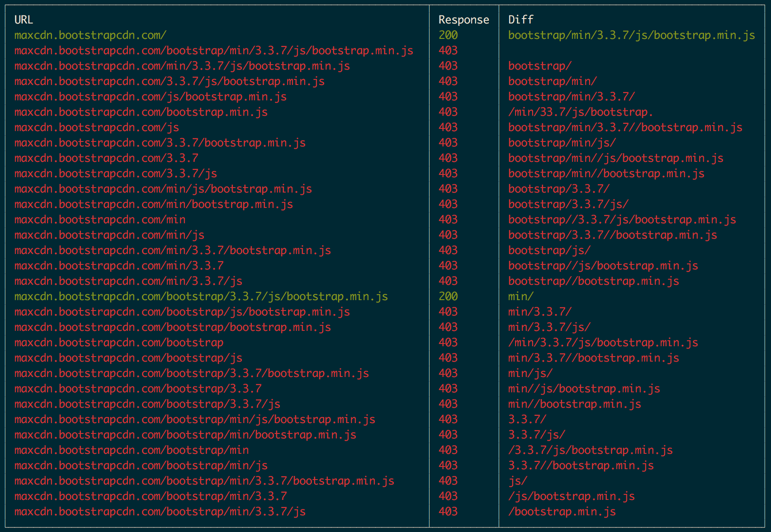Select URL maxcdn.bootstrapcdn.com/bootstrap/3.3.7/bootstrap.min.js

click(192, 373)
